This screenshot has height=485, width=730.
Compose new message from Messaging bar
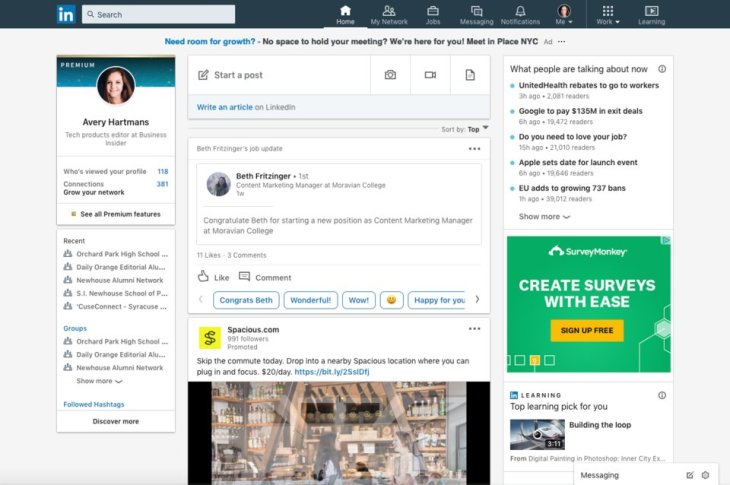pyautogui.click(x=690, y=475)
